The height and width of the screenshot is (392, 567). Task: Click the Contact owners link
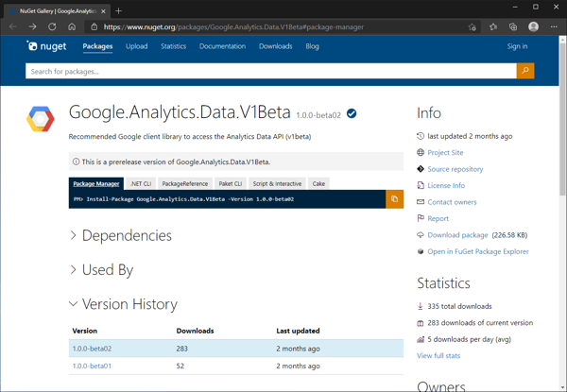pyautogui.click(x=452, y=202)
